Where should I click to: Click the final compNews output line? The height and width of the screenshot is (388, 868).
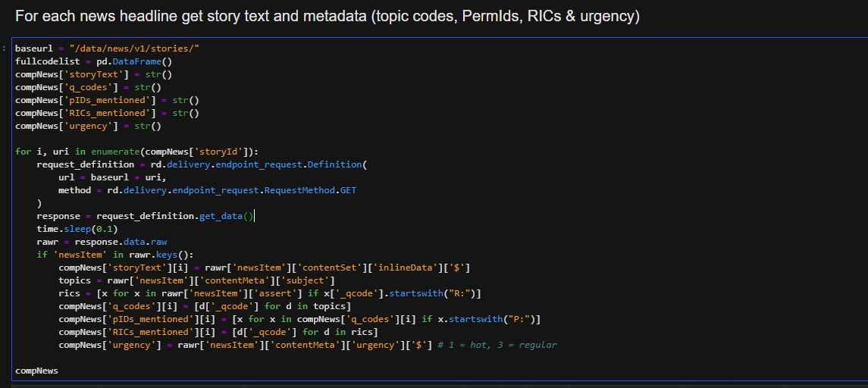tap(36, 371)
